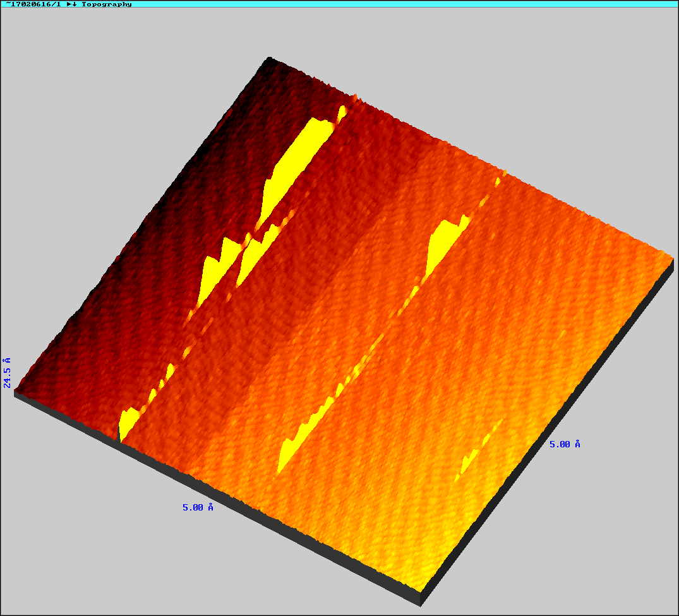Screen dimensions: 679x616
Task: Click the down arrow icon in title bar
Action: tap(75, 4)
